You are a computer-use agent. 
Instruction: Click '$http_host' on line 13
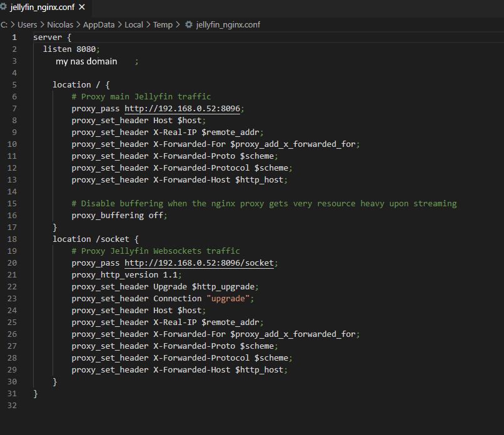point(259,180)
